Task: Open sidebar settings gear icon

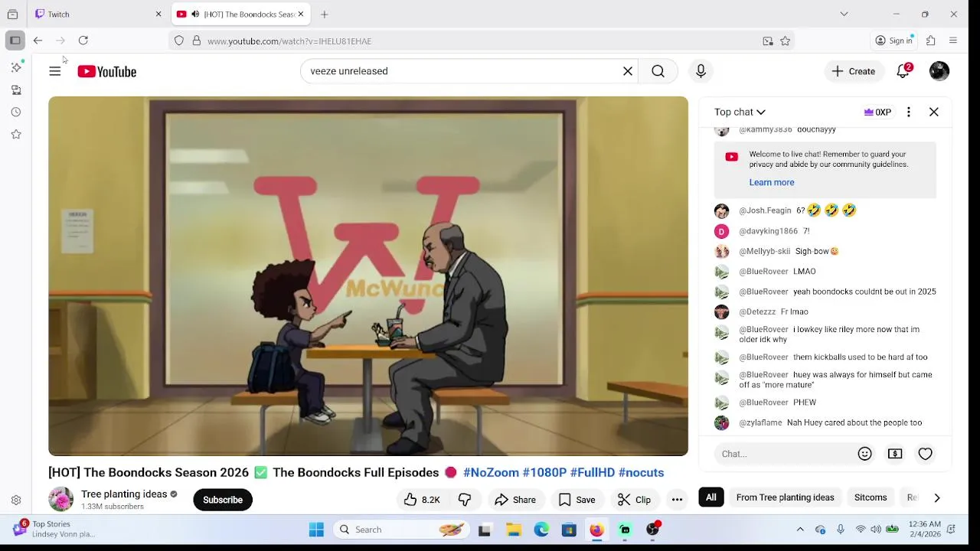Action: (x=16, y=500)
